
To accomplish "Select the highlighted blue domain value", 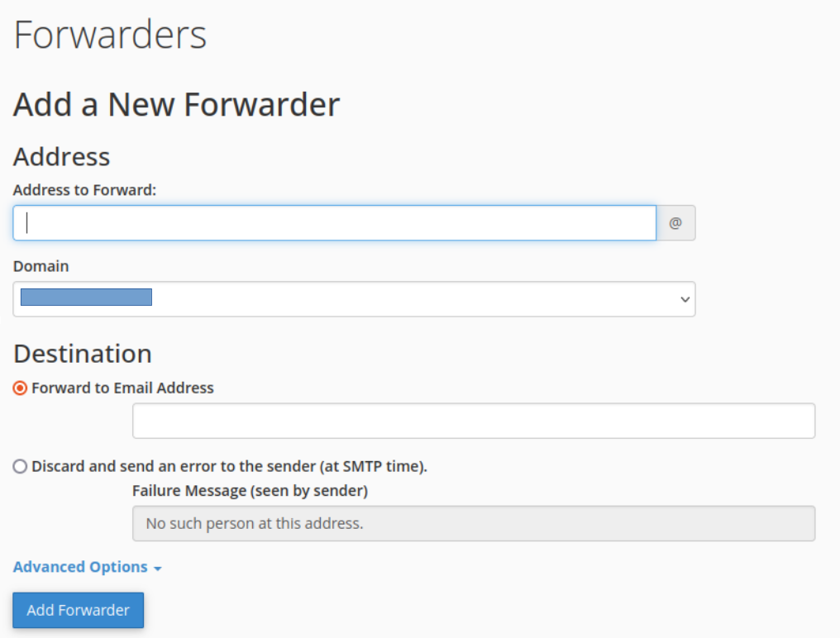I will click(86, 298).
